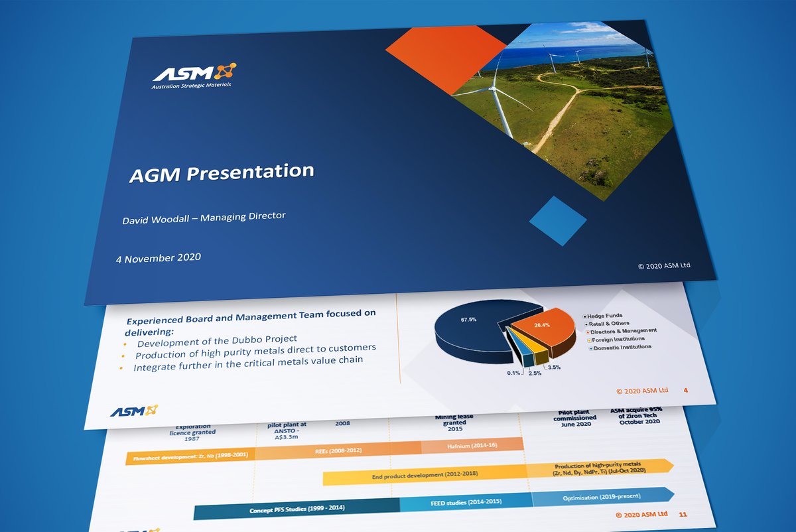Click page number 11 on the timeline slide

(x=682, y=514)
